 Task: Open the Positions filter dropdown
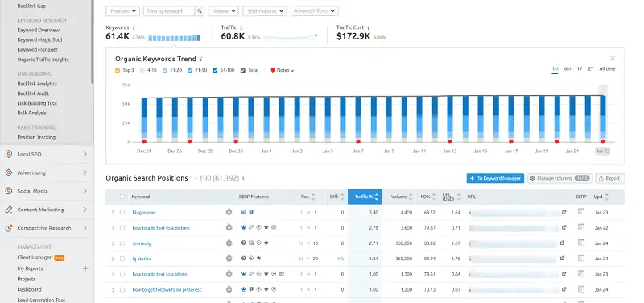click(123, 11)
